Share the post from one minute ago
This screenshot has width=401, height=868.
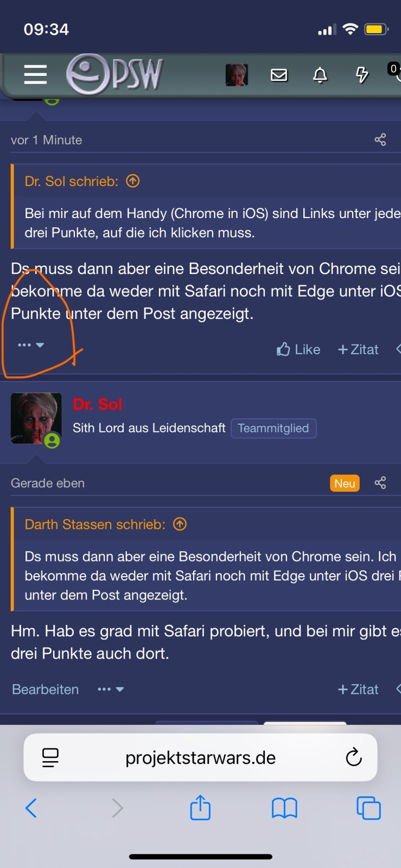[x=380, y=139]
